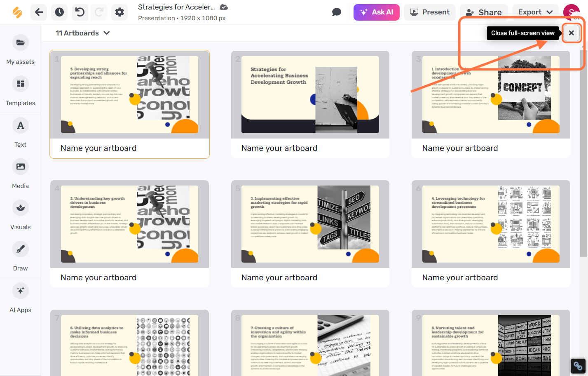588x376 pixels.
Task: Click the Simplified logo icon
Action: tap(17, 12)
